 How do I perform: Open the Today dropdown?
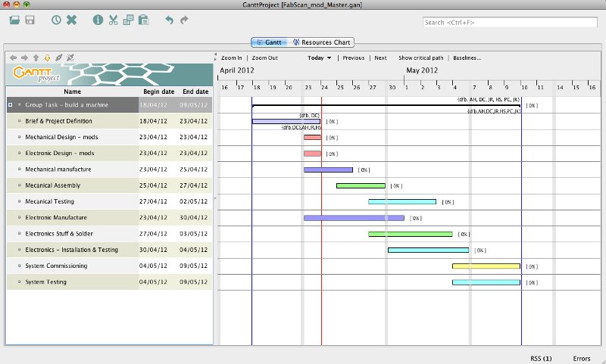pyautogui.click(x=319, y=58)
